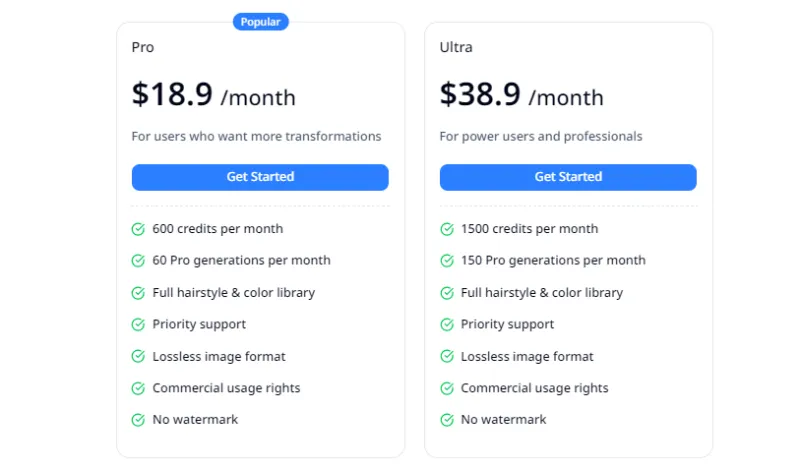
Task: Click Pro plan Commercial usage rights checkmark
Action: (139, 388)
